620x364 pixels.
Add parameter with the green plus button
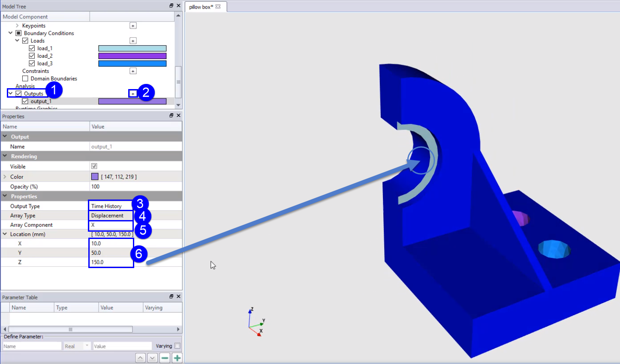pyautogui.click(x=177, y=358)
